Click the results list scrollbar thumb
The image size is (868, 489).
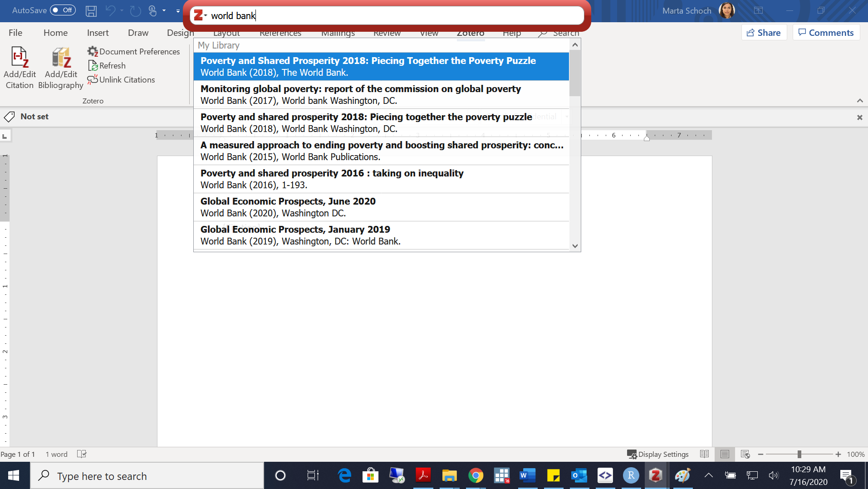(x=575, y=73)
